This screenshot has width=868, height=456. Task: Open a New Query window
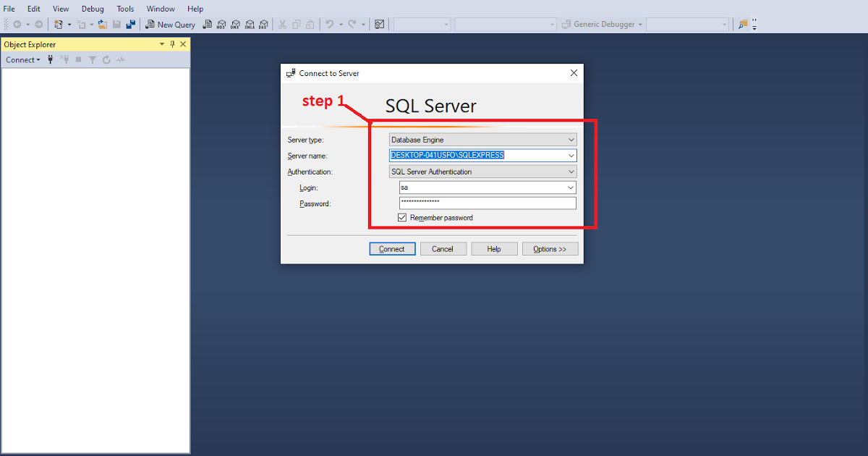pyautogui.click(x=170, y=24)
